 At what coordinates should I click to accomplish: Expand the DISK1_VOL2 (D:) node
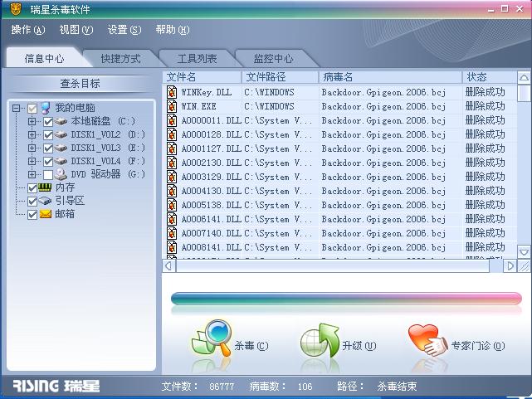pos(32,135)
